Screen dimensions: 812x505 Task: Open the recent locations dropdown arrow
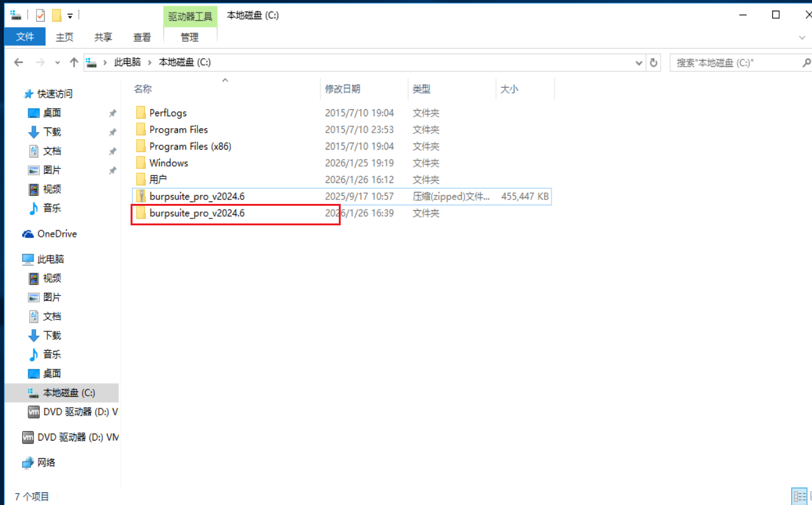click(57, 62)
